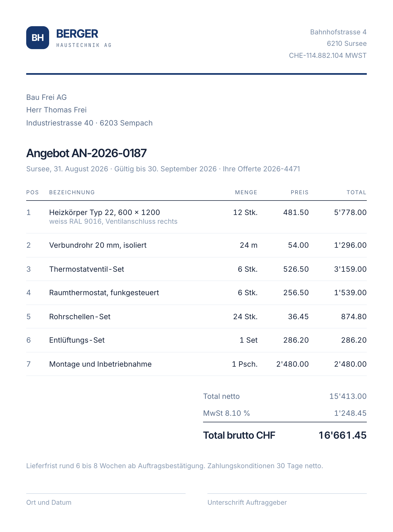Click the unit price '481.50'

(x=296, y=213)
